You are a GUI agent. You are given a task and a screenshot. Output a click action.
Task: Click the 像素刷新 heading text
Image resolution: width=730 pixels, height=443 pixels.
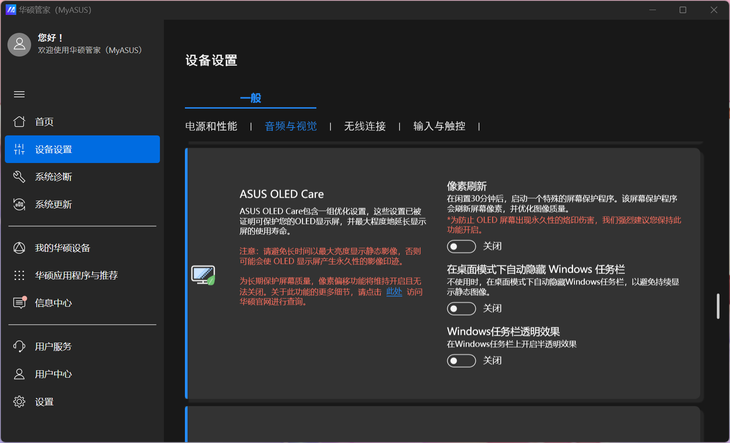click(467, 186)
